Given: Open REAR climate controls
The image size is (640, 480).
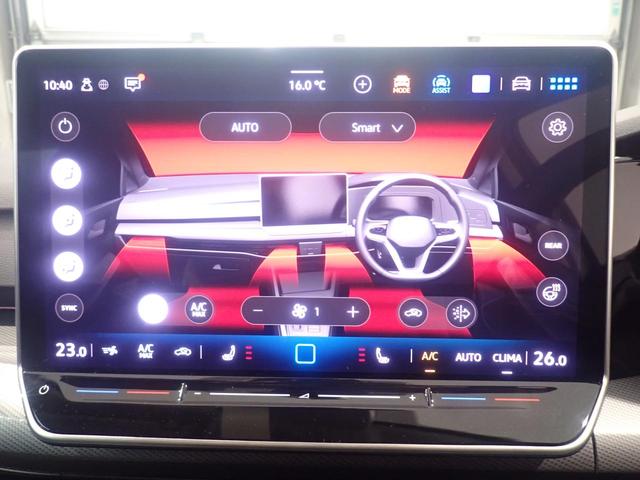Looking at the screenshot, I should click(x=553, y=245).
